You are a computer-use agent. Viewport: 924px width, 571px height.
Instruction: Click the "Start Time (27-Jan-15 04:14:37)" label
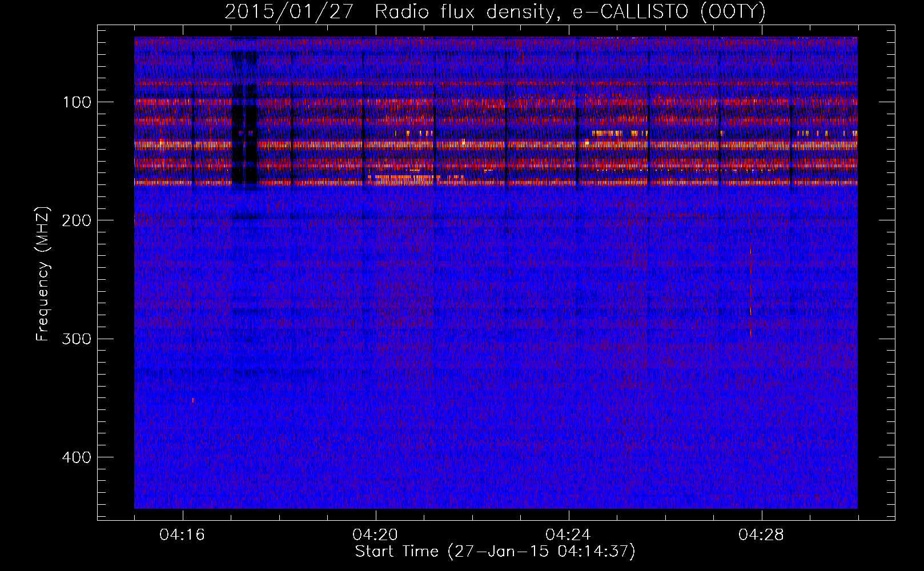point(495,552)
